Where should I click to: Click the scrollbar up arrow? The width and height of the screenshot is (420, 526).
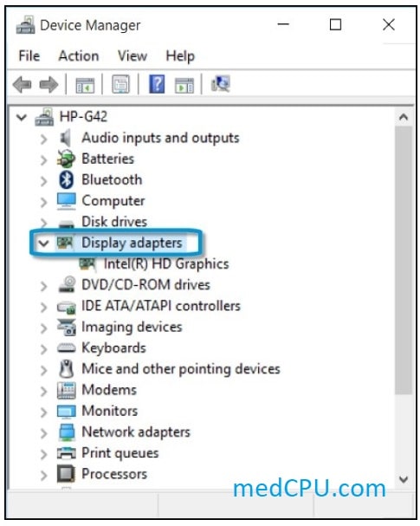[404, 117]
